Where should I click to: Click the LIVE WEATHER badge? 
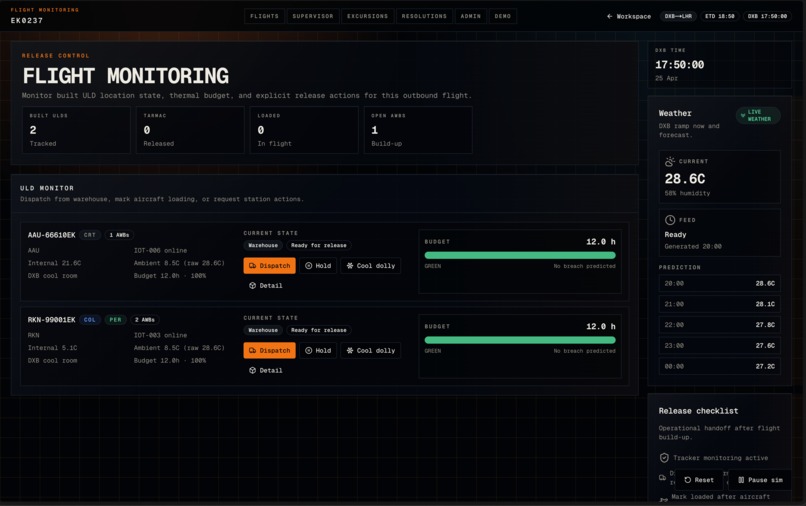(758, 116)
